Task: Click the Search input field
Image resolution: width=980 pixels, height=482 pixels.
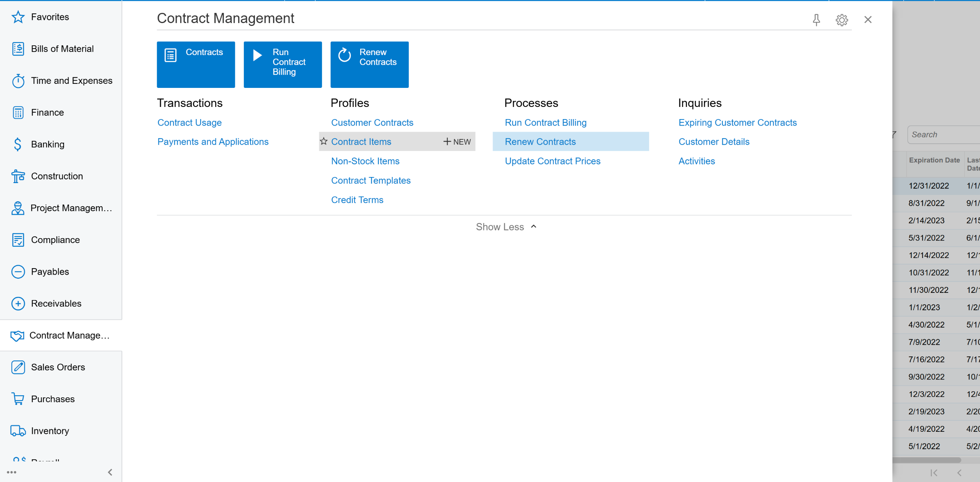Action: click(944, 134)
